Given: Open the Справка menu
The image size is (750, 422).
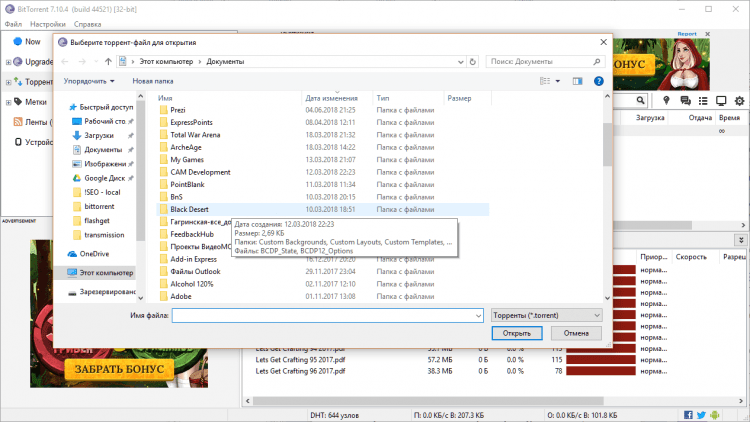Looking at the screenshot, I should click(87, 22).
